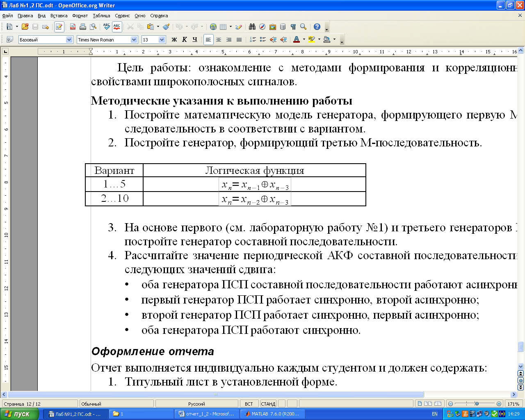The image size is (525, 420).
Task: Run the Spelling and Grammar check
Action: [107, 27]
